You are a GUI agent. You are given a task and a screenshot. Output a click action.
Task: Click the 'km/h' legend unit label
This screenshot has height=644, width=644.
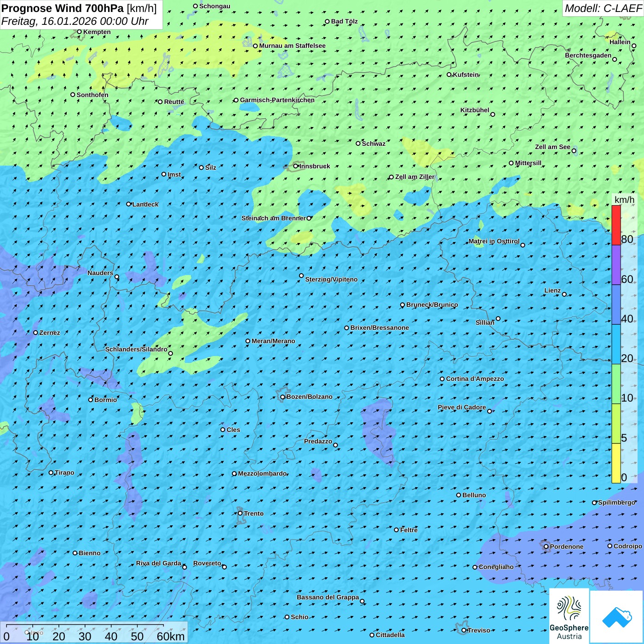(x=624, y=200)
